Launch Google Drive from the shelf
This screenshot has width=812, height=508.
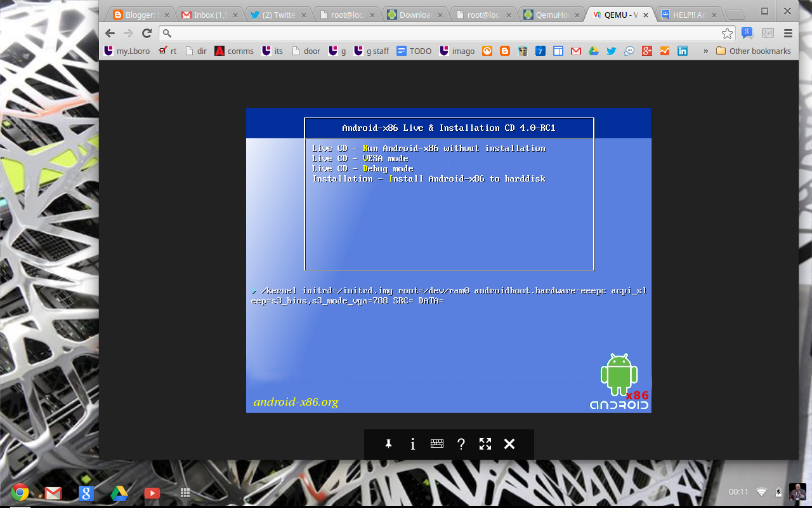point(119,492)
